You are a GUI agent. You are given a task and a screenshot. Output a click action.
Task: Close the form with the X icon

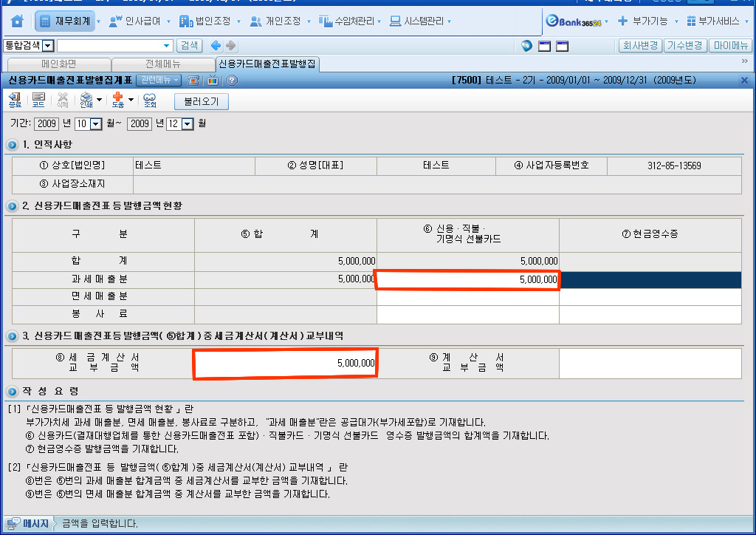point(744,80)
